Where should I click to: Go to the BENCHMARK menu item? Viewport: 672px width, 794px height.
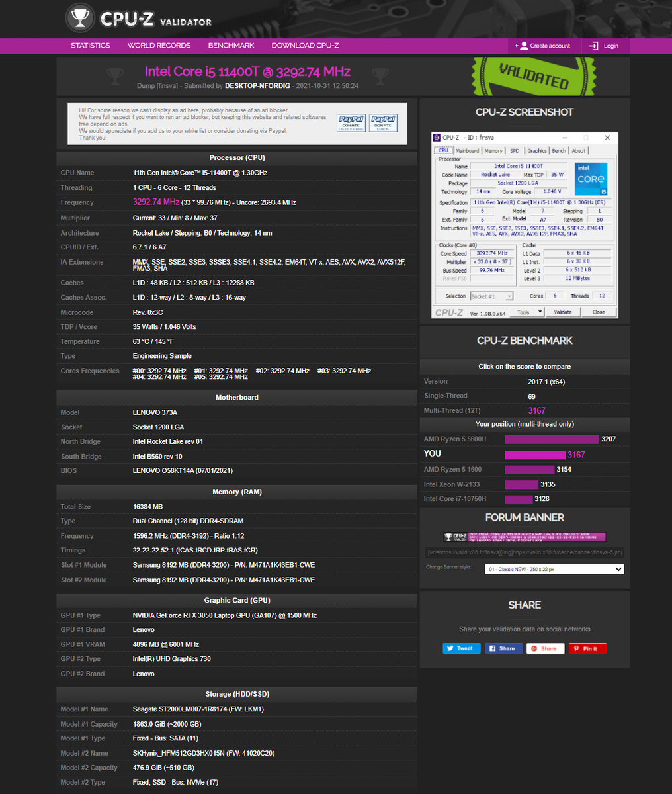pyautogui.click(x=231, y=46)
